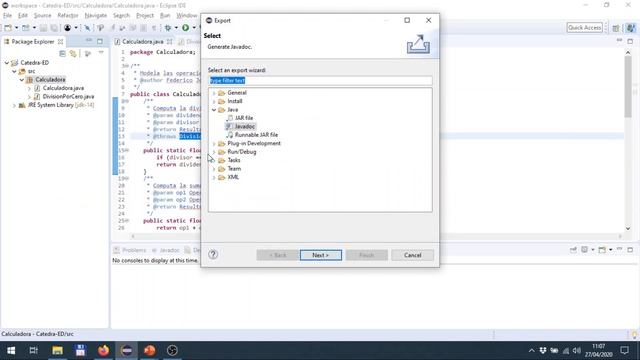Image resolution: width=640 pixels, height=360 pixels.
Task: Open Firefox from taskbar
Action: coord(104,351)
